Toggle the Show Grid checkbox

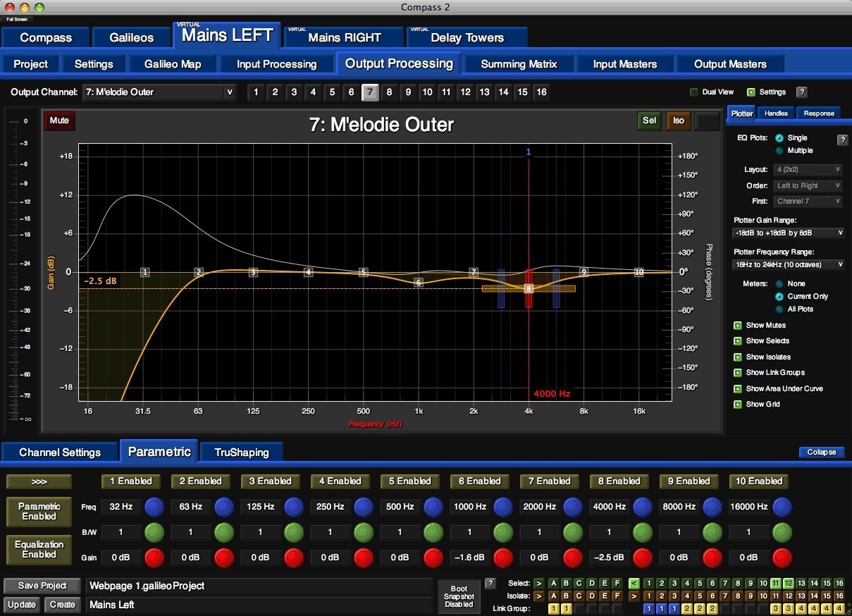tap(738, 405)
